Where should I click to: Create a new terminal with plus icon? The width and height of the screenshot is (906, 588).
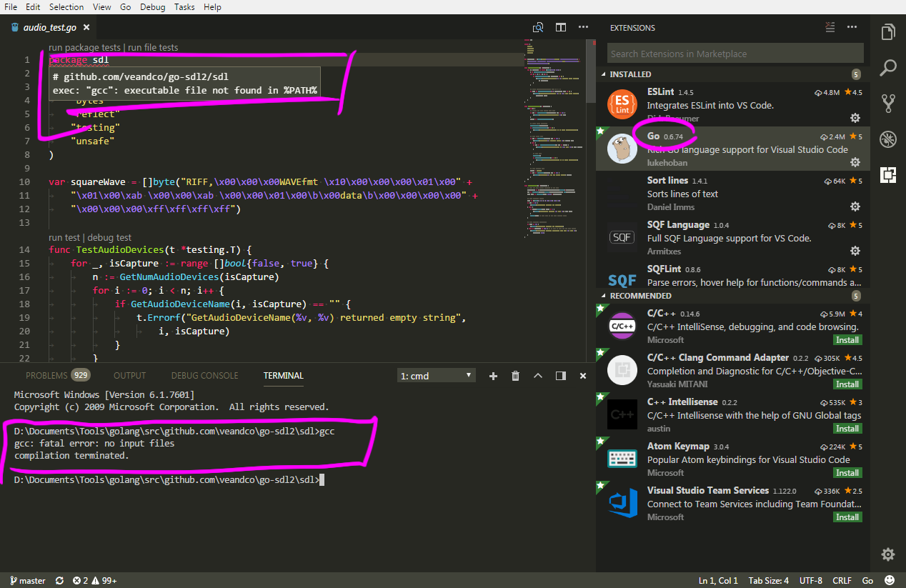493,376
